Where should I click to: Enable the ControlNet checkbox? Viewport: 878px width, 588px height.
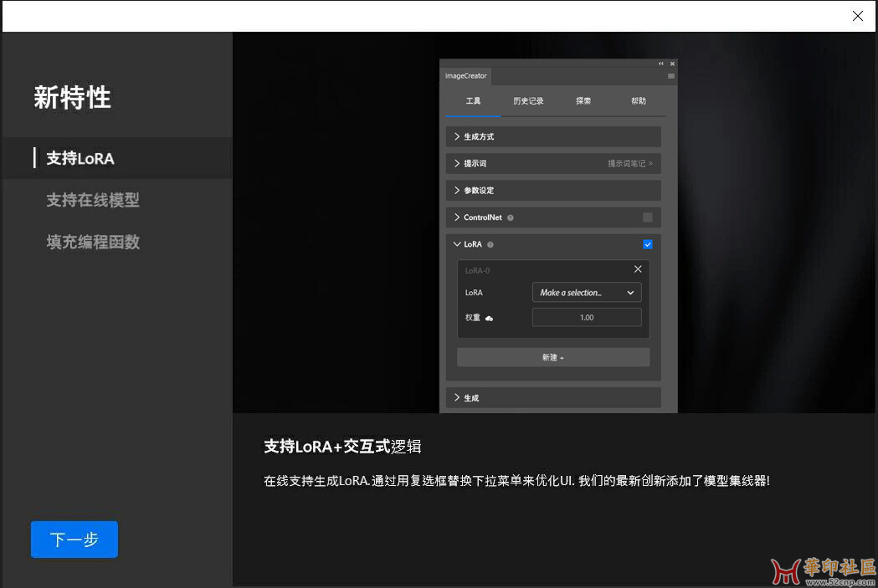[x=647, y=217]
